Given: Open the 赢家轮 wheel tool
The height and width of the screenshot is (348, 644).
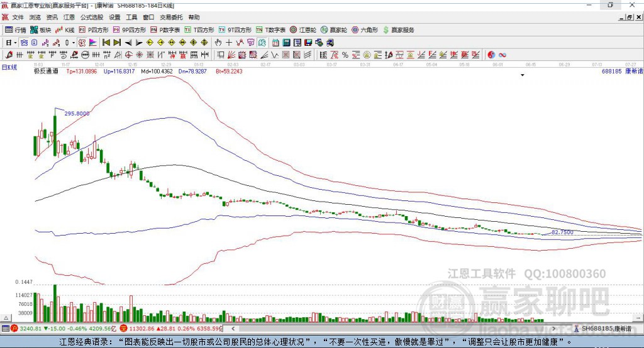Looking at the screenshot, I should 334,30.
